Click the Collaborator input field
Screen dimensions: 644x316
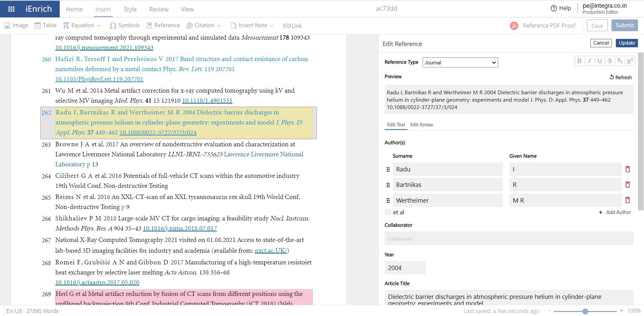[x=509, y=239]
